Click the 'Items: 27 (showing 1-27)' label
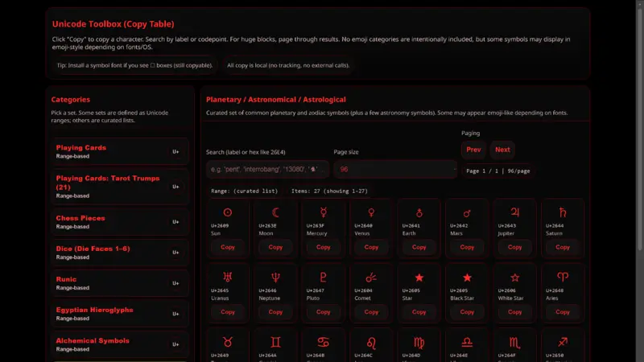The height and width of the screenshot is (362, 644). [x=329, y=191]
